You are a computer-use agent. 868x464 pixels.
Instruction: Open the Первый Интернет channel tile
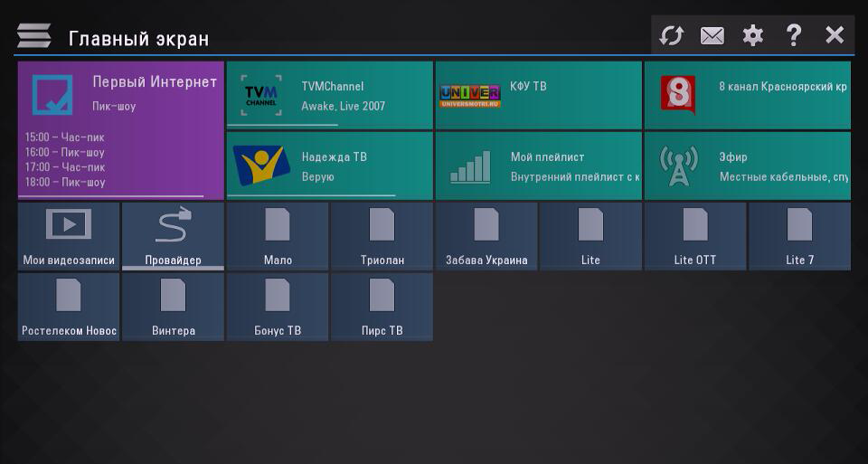[120, 129]
